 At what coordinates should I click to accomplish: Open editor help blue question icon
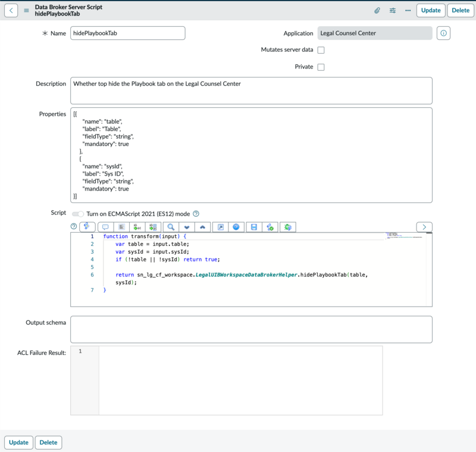click(x=236, y=227)
